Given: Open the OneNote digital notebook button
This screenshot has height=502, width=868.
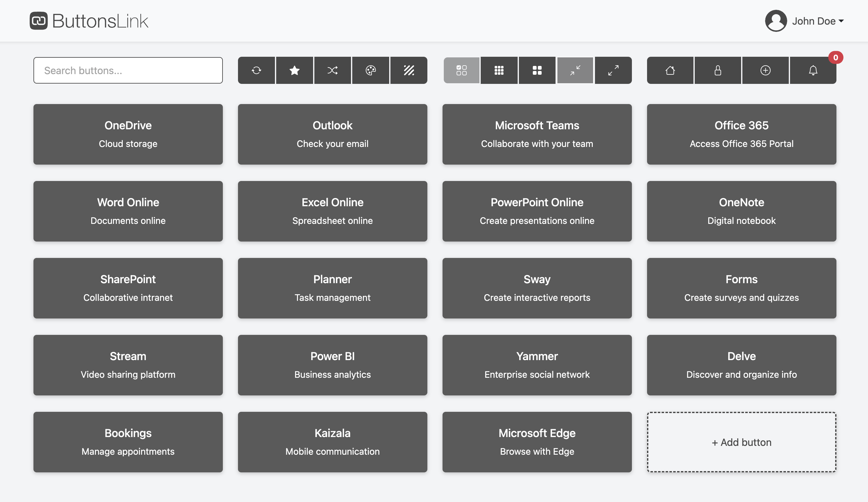Looking at the screenshot, I should click(742, 211).
